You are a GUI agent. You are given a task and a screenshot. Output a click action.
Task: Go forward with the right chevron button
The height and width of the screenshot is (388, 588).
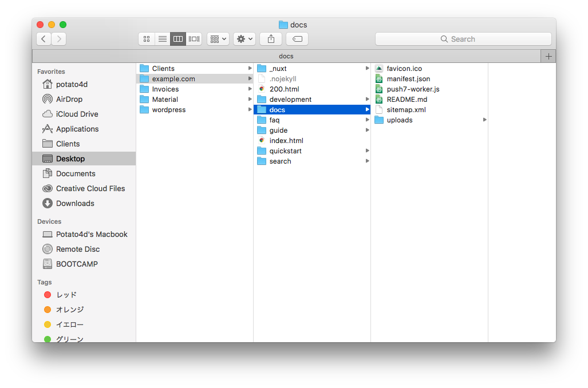(59, 39)
